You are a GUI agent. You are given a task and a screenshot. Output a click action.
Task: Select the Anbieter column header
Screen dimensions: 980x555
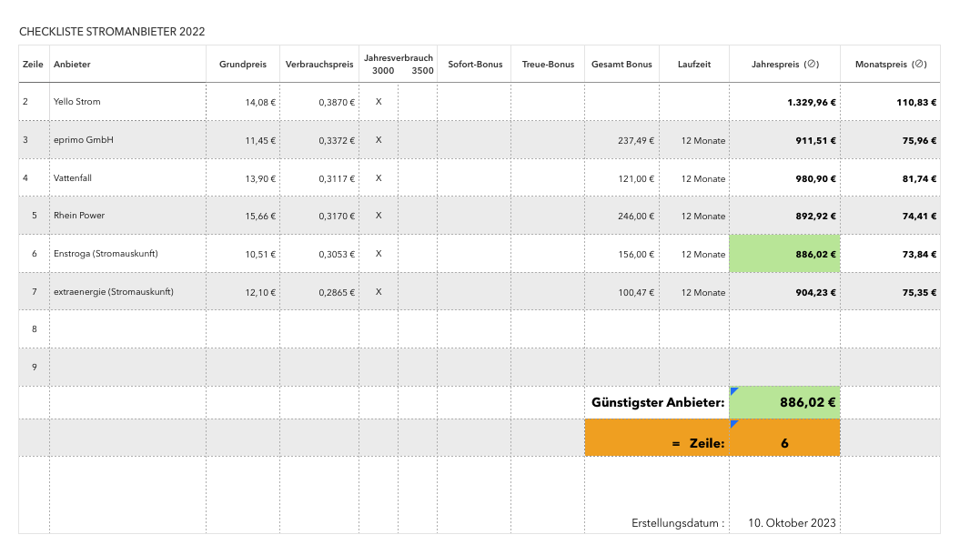pyautogui.click(x=72, y=65)
